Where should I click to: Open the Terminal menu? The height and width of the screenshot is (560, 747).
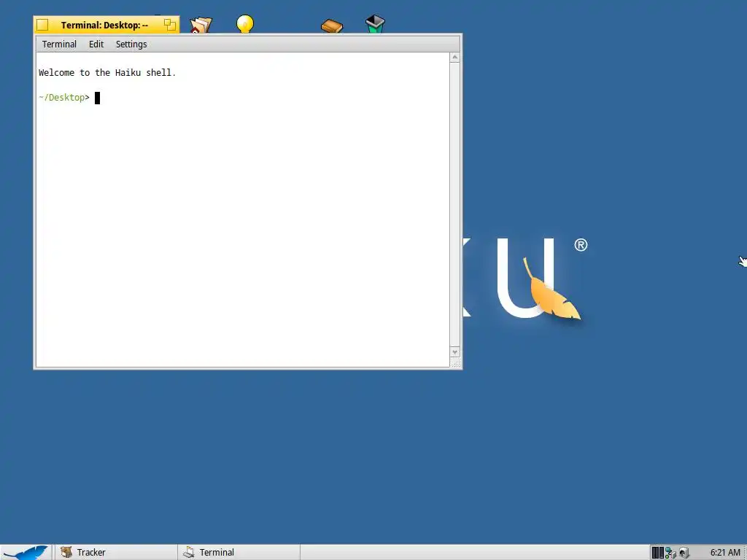tap(59, 44)
